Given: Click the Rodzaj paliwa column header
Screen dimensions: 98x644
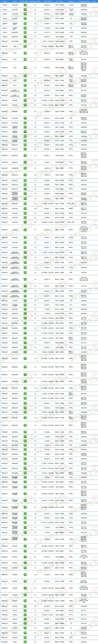Looking at the screenshot, I should click(24, 1).
